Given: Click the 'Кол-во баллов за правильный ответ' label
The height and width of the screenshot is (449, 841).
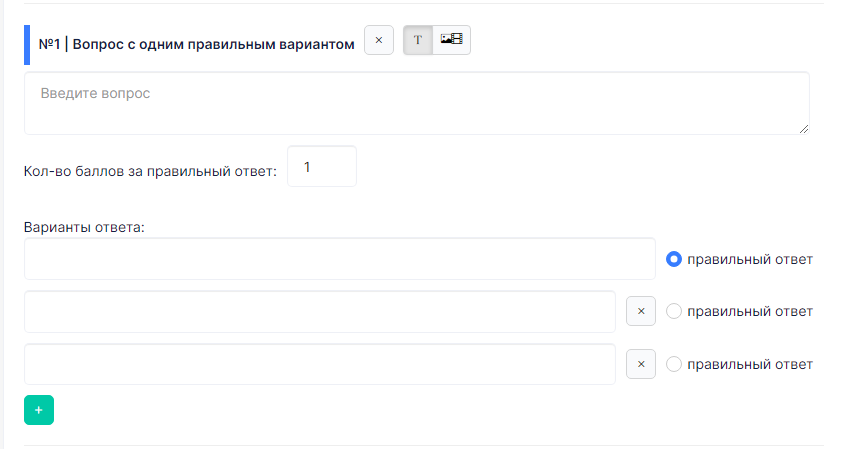Looking at the screenshot, I should 150,171.
